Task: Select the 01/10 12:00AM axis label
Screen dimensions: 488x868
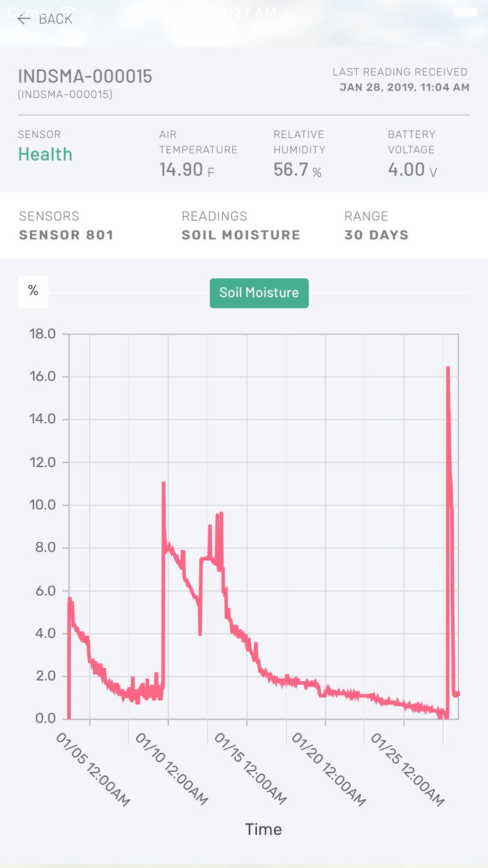Action: click(172, 768)
